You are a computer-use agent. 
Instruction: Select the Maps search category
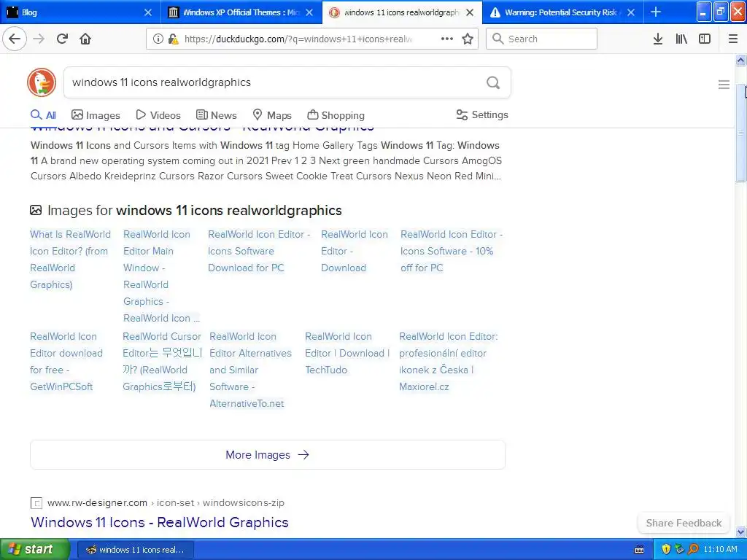click(x=272, y=115)
